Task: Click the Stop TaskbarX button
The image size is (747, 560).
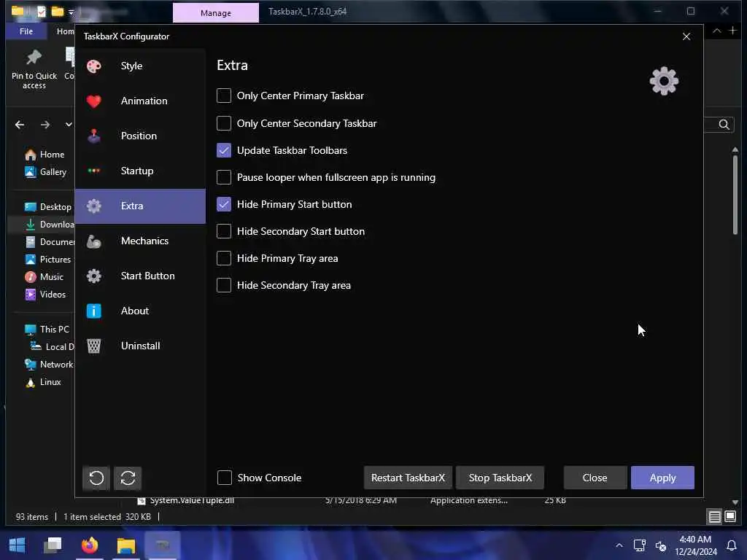Action: coord(500,478)
